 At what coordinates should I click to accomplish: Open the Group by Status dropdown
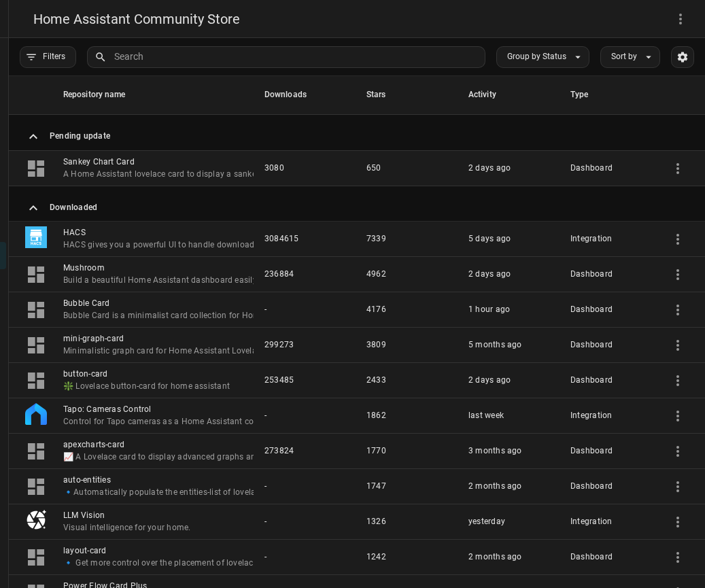543,57
